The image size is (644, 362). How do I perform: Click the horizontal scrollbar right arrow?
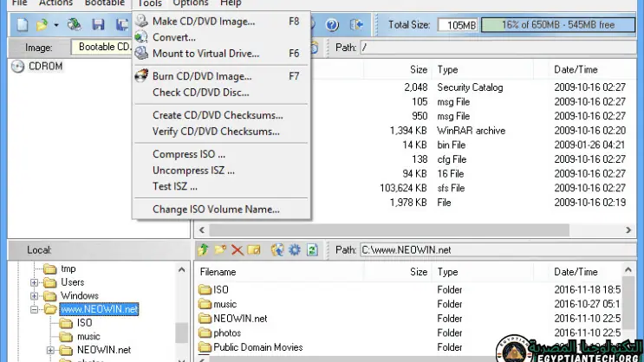tap(628, 230)
